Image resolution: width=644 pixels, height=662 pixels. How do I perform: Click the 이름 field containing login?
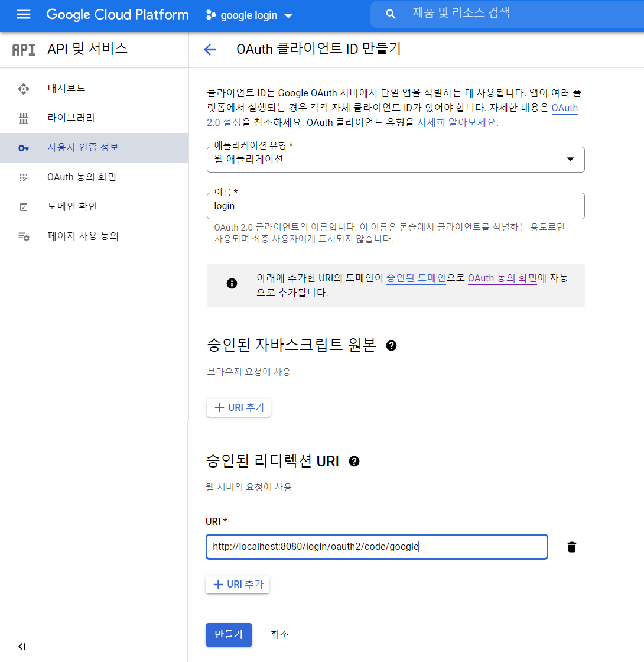(x=395, y=206)
